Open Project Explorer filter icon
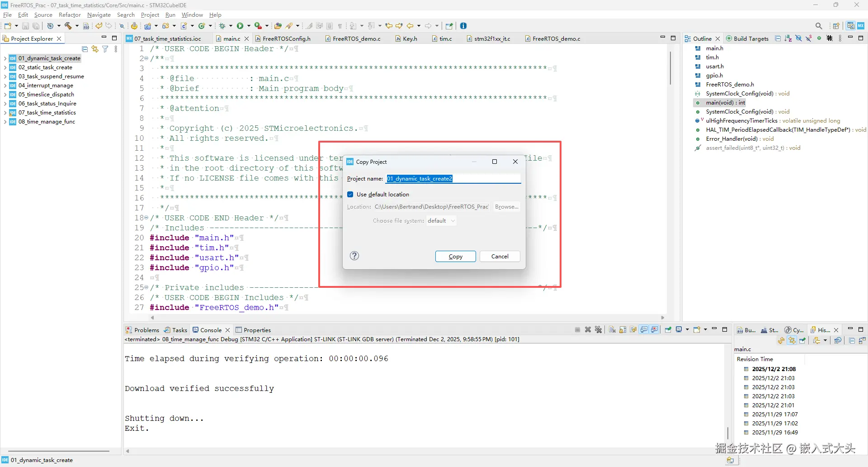The width and height of the screenshot is (868, 467). click(x=105, y=49)
